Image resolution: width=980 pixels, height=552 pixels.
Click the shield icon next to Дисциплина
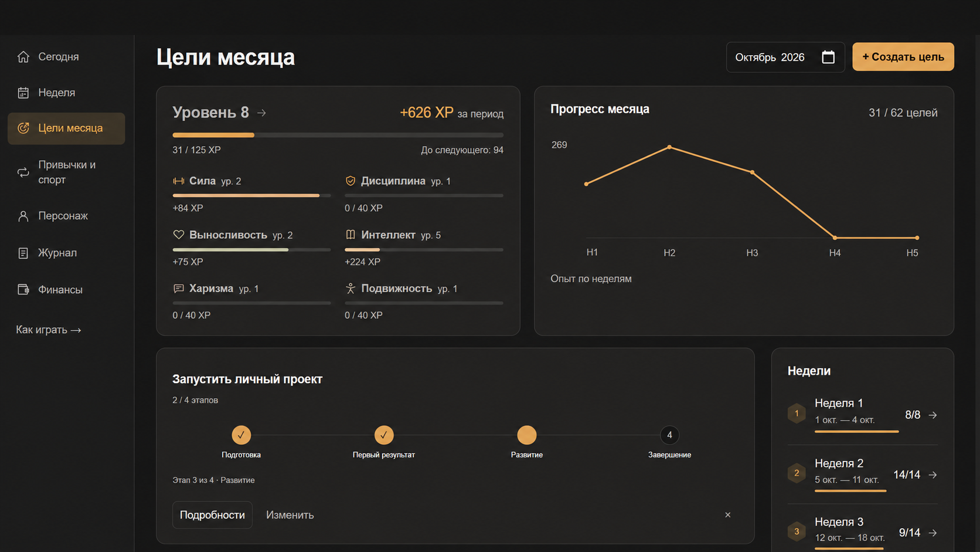tap(351, 181)
